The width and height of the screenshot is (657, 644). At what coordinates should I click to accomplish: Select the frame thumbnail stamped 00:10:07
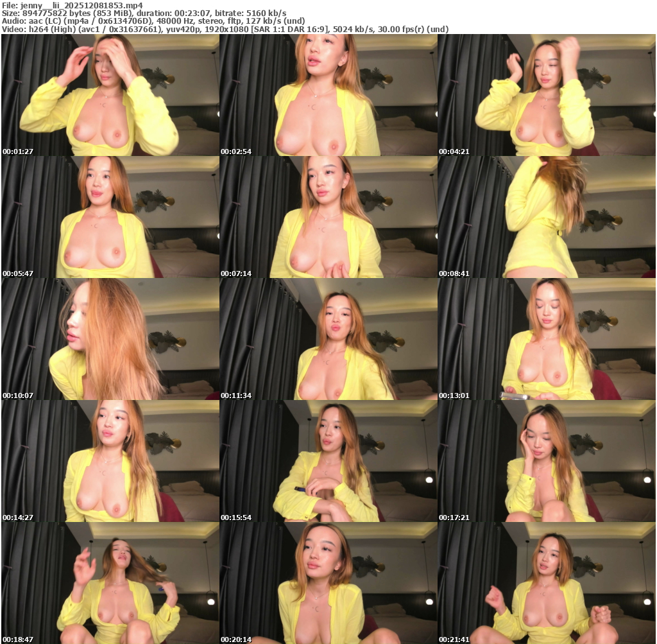110,339
